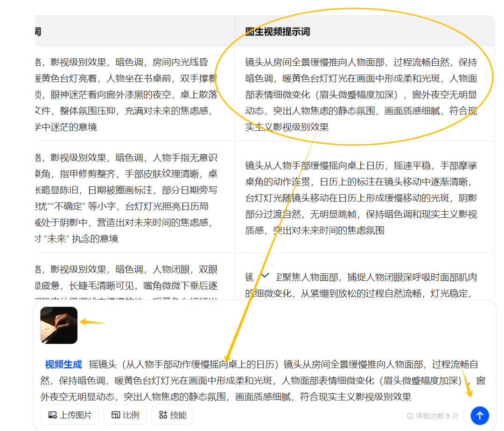504x431 pixels.
Task: Click the blue 视频生成 tag
Action: click(x=63, y=364)
